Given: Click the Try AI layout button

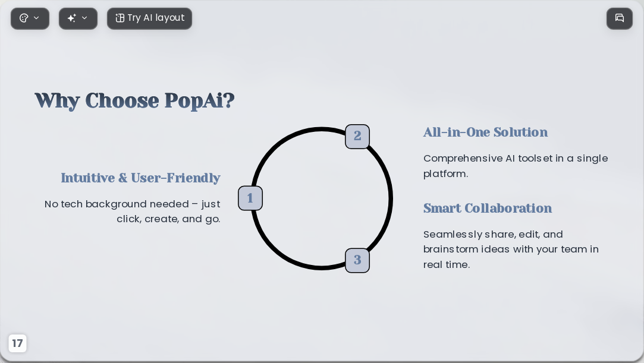Looking at the screenshot, I should (x=149, y=18).
